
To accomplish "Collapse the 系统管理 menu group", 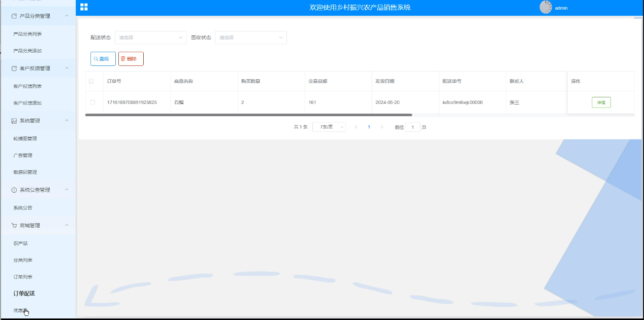I will (x=67, y=121).
